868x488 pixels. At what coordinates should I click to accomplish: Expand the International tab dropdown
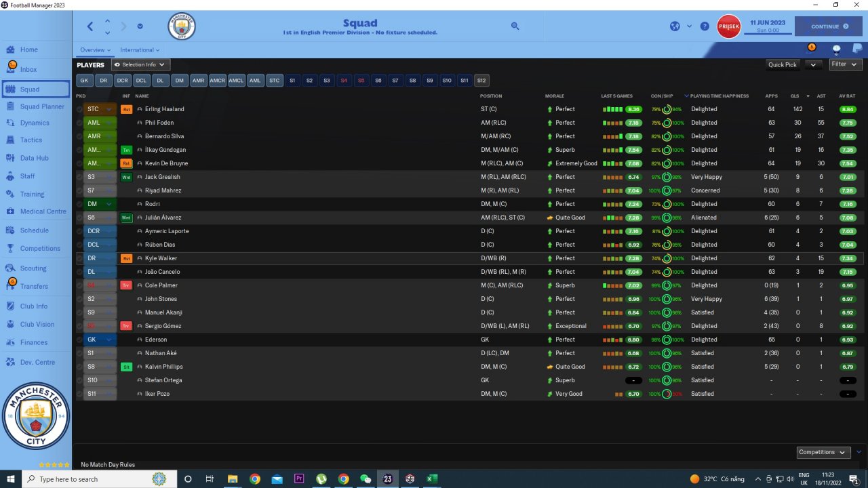140,50
